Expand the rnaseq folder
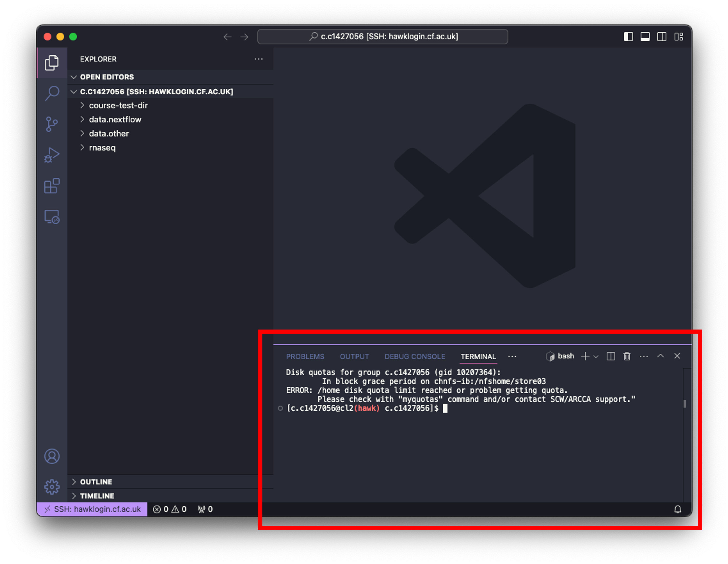The image size is (728, 564). tap(170, 148)
